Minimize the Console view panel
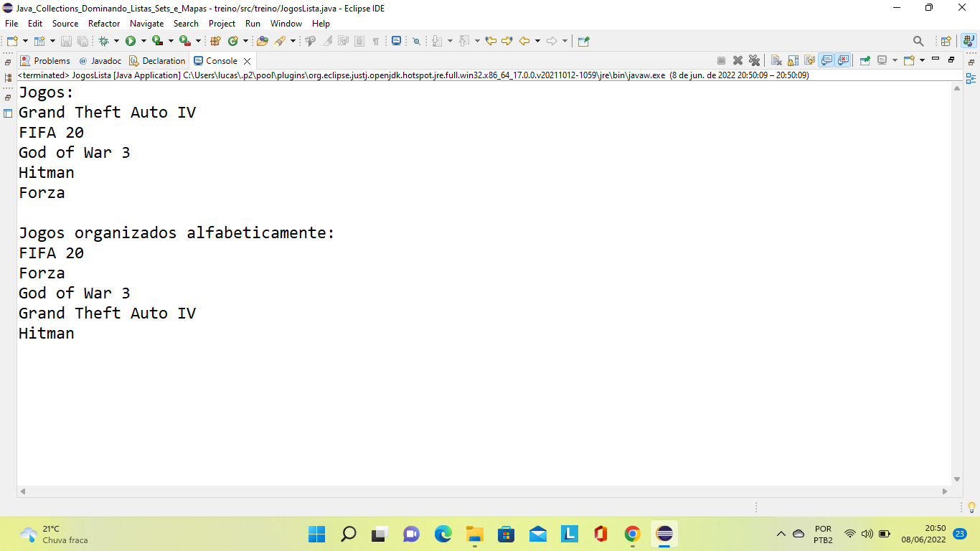The width and height of the screenshot is (980, 551). pyautogui.click(x=936, y=59)
